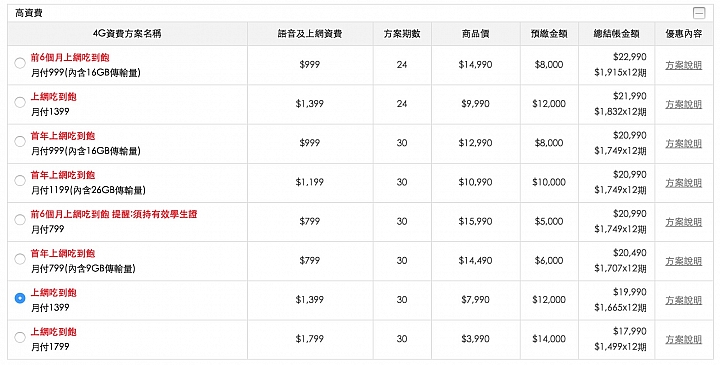Collapse the 高資費 section with minus icon
720x365 pixels.
[699, 13]
